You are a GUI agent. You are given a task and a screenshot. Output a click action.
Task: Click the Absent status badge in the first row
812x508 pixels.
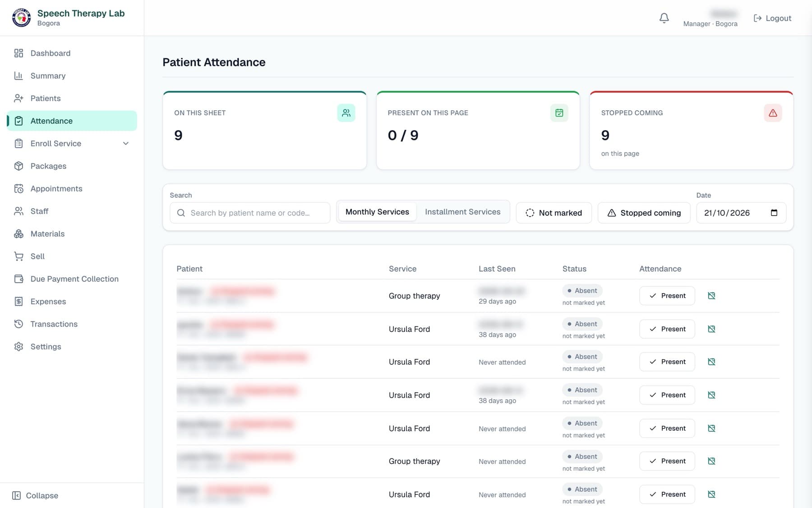click(x=582, y=291)
